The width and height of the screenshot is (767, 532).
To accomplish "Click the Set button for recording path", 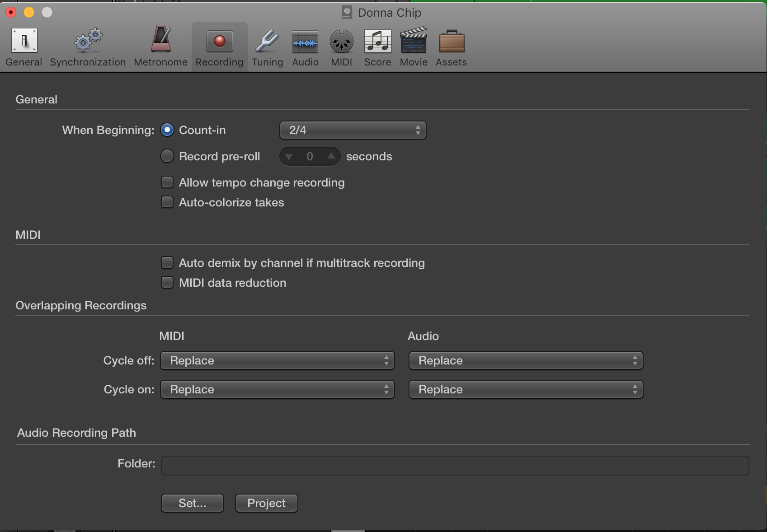I will [192, 503].
